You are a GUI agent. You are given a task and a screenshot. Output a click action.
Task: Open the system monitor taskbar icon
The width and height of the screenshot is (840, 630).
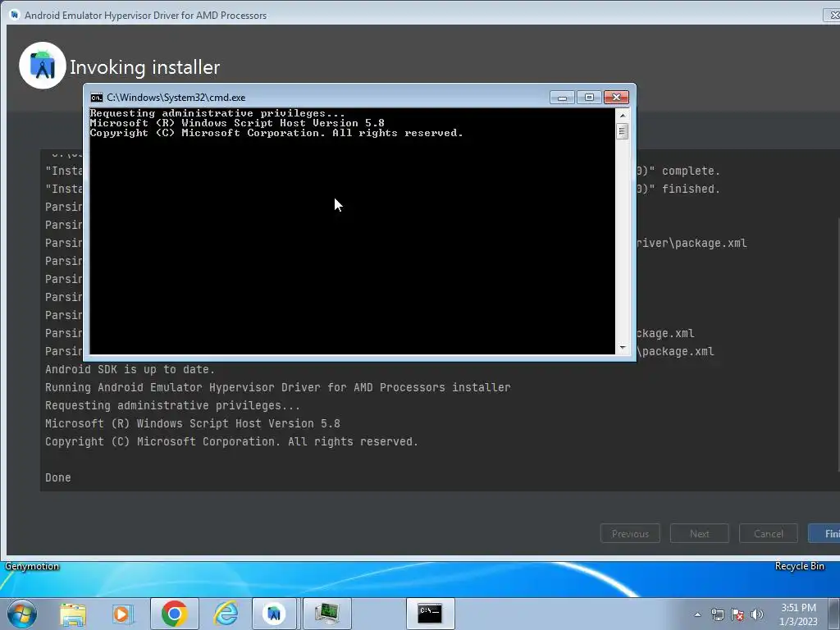pos(326,614)
